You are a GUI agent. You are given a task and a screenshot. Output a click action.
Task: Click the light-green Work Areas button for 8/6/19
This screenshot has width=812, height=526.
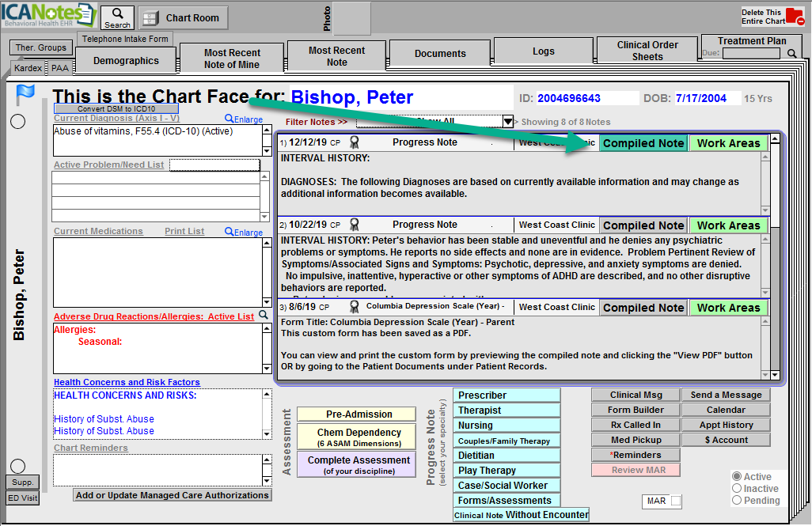click(727, 308)
